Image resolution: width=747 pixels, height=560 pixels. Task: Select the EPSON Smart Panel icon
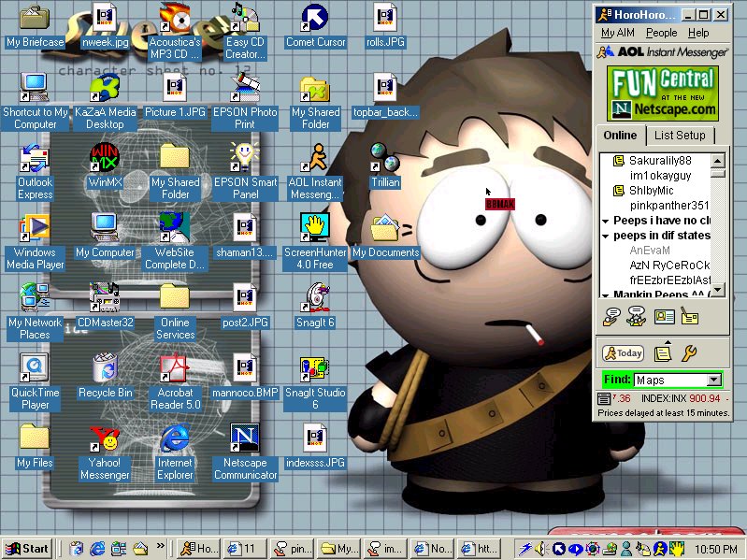245,172
